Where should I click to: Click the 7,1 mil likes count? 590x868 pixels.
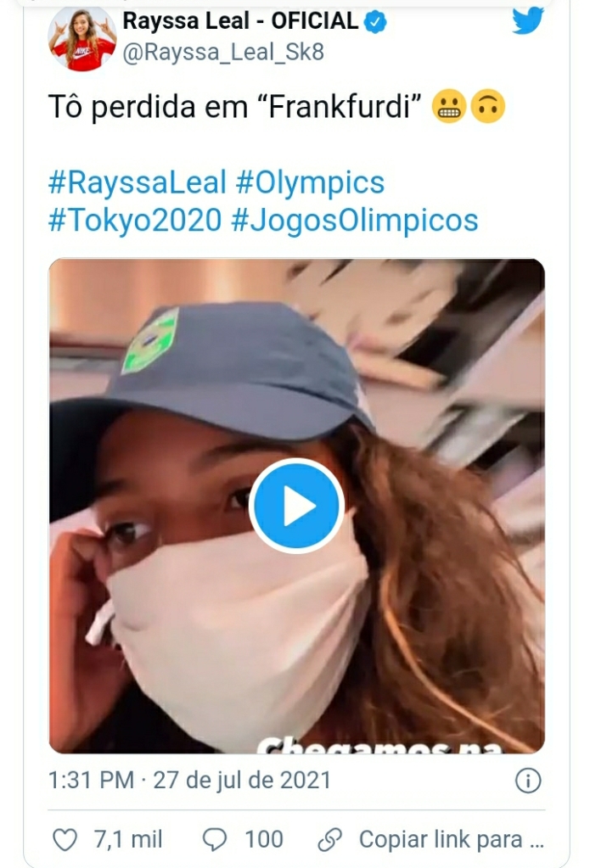(x=128, y=840)
